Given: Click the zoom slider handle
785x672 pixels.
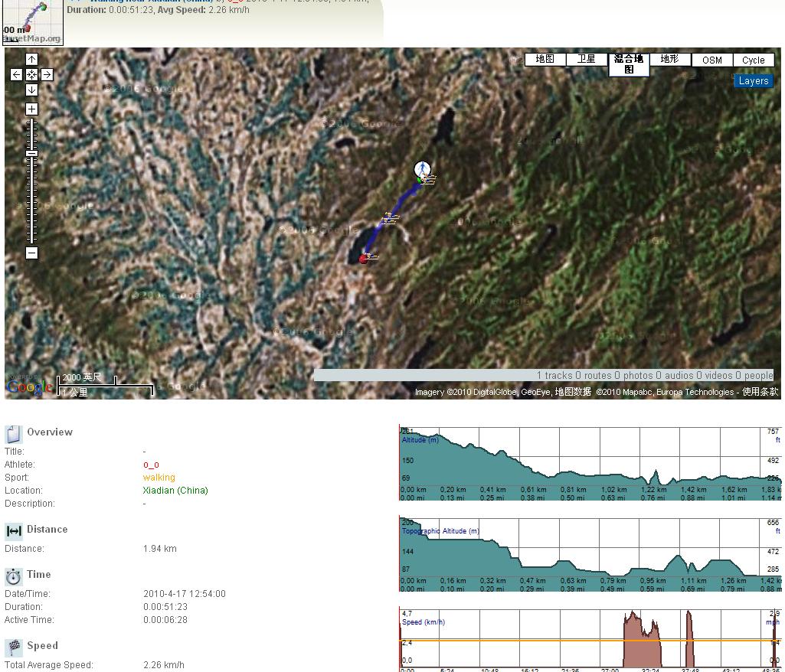Looking at the screenshot, I should point(31,154).
